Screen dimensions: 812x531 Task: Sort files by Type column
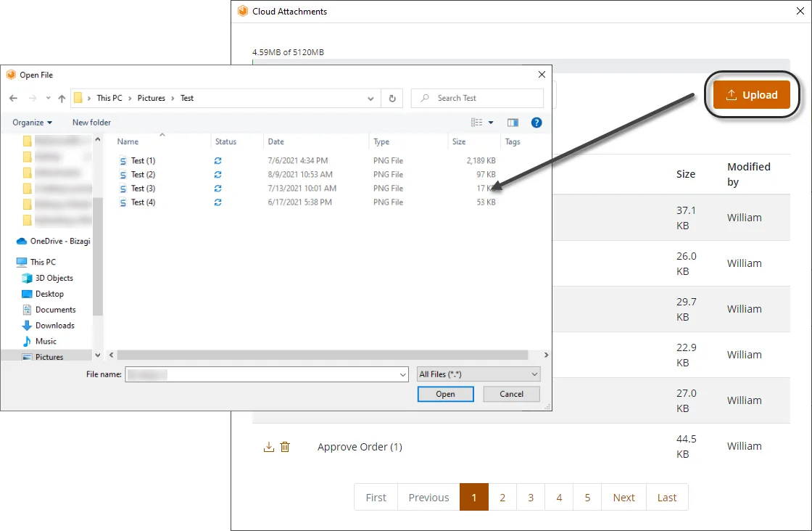tap(381, 141)
